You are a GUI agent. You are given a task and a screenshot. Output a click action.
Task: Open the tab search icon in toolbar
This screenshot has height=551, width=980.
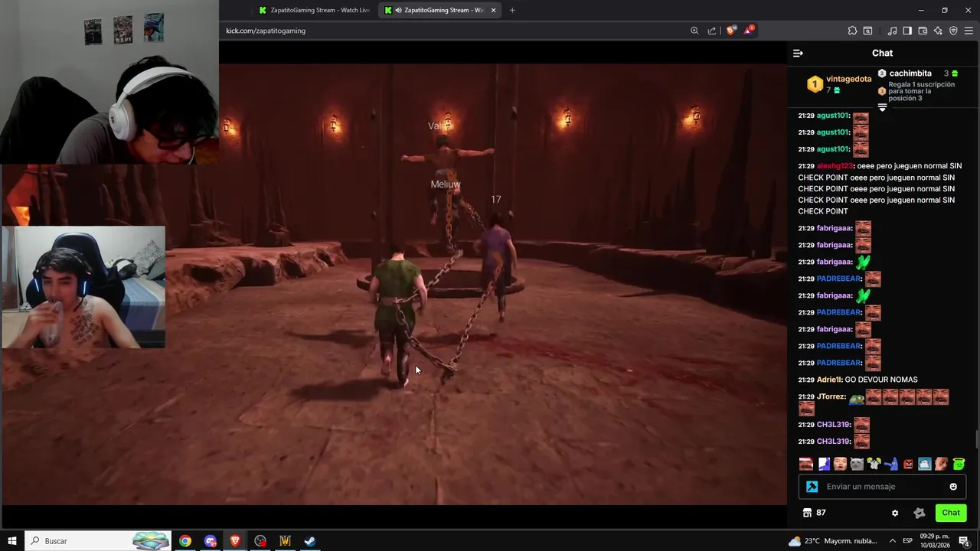867,31
